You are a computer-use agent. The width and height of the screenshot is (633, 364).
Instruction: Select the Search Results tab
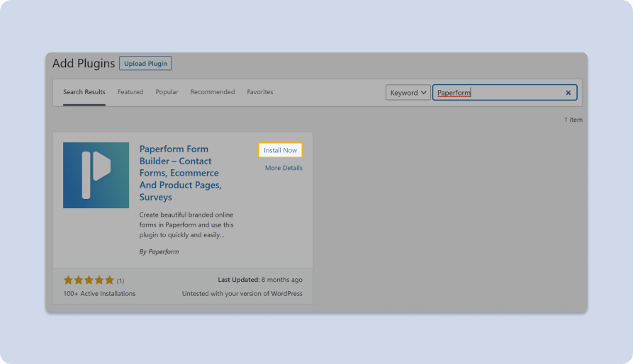(x=84, y=92)
